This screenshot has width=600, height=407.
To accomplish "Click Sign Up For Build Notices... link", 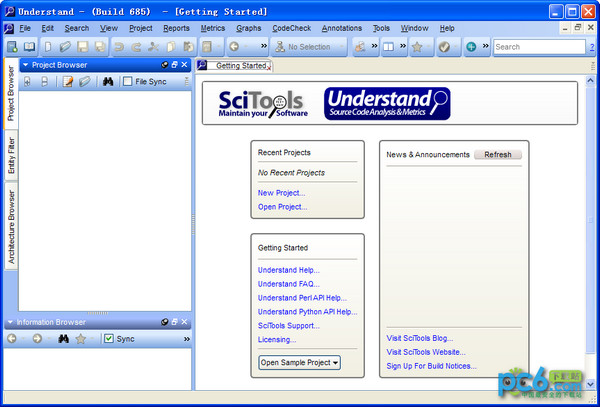I will coord(431,366).
